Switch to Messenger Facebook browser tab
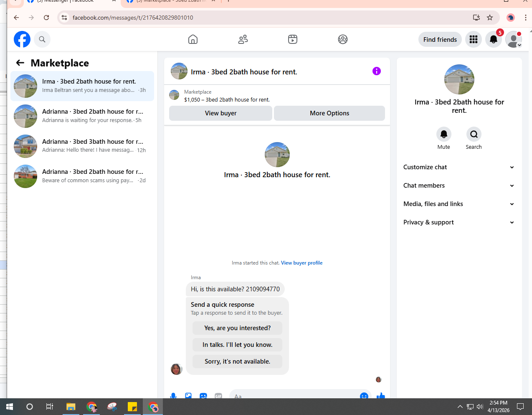532x415 pixels. (x=71, y=2)
